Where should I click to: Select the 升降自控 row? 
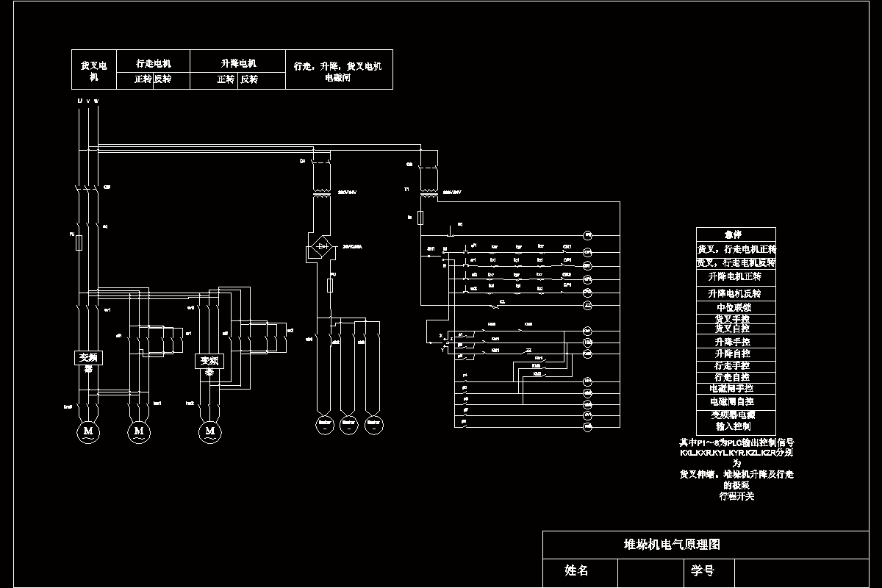pos(736,354)
